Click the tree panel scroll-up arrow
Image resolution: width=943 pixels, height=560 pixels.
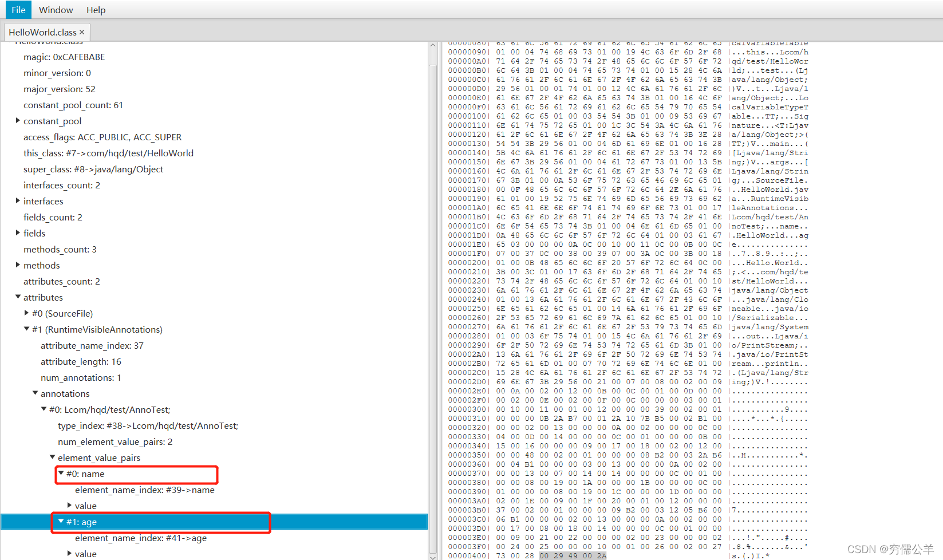point(433,45)
